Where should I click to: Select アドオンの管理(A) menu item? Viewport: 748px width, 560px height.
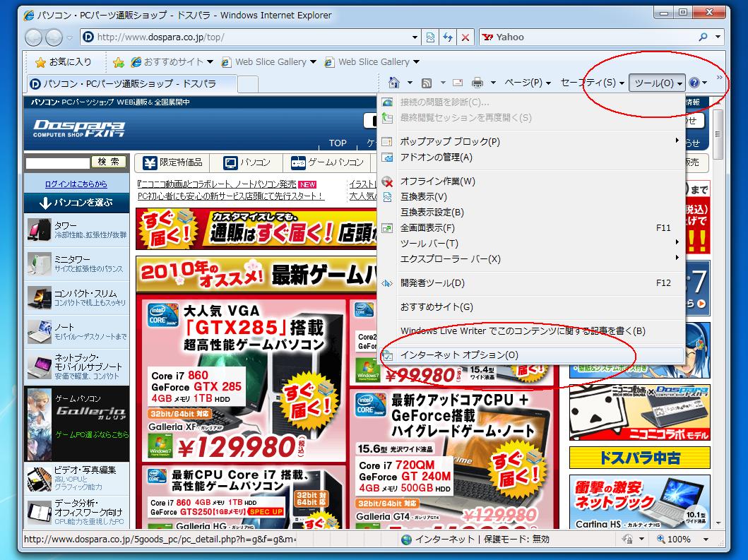[531, 157]
